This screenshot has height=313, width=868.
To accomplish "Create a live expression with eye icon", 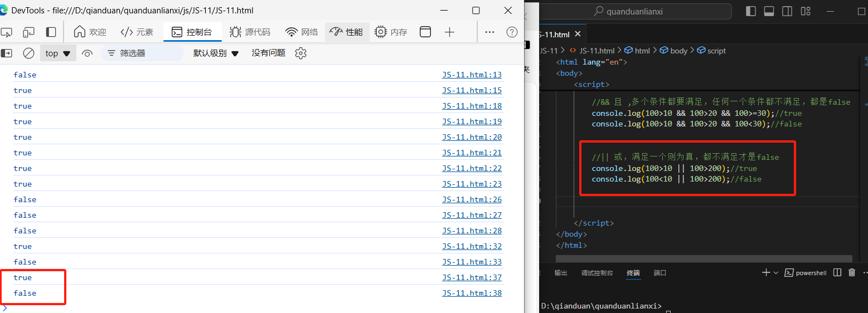I will click(x=87, y=53).
